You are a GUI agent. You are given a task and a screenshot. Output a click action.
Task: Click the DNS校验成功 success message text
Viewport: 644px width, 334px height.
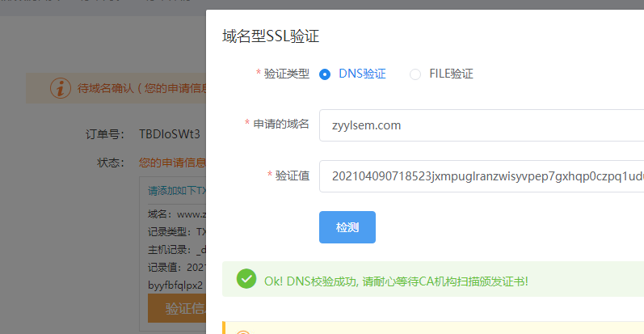(x=396, y=281)
